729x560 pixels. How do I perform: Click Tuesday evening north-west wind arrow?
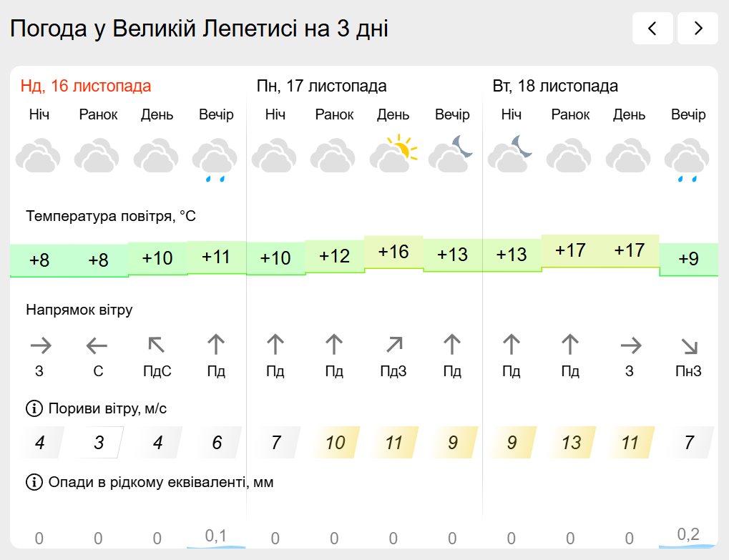tap(688, 346)
